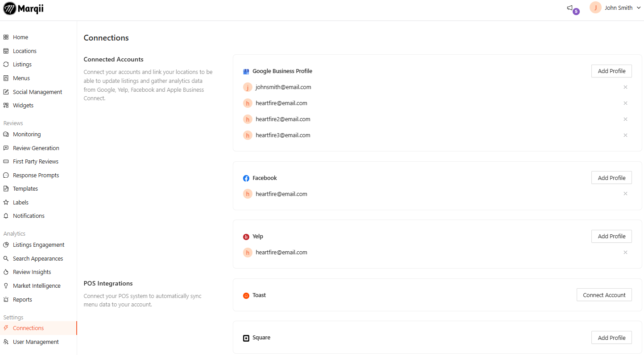Image resolution: width=644 pixels, height=355 pixels.
Task: Remove heartfire3@email.com Google account
Action: [x=625, y=135]
